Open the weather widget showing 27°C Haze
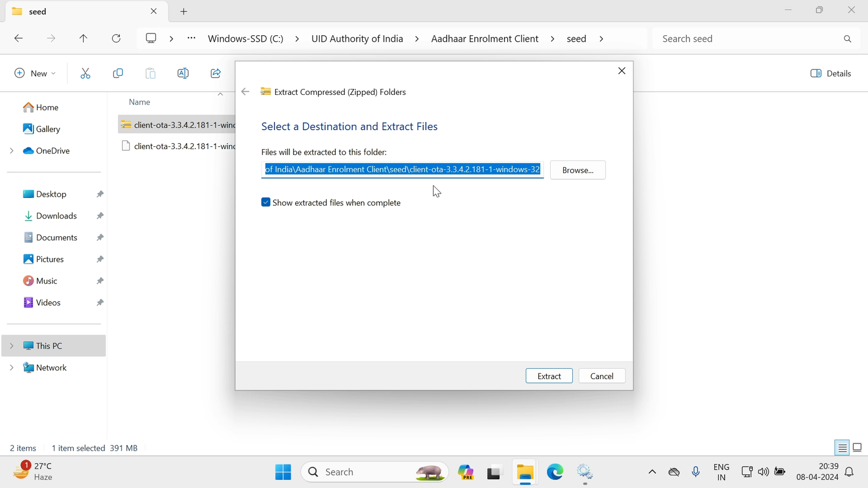This screenshot has height=488, width=868. pos(34,471)
